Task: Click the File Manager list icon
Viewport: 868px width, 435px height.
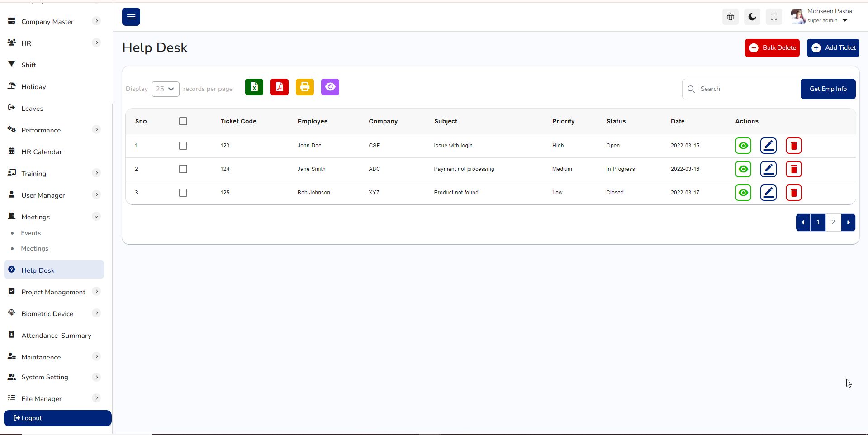Action: (x=12, y=398)
